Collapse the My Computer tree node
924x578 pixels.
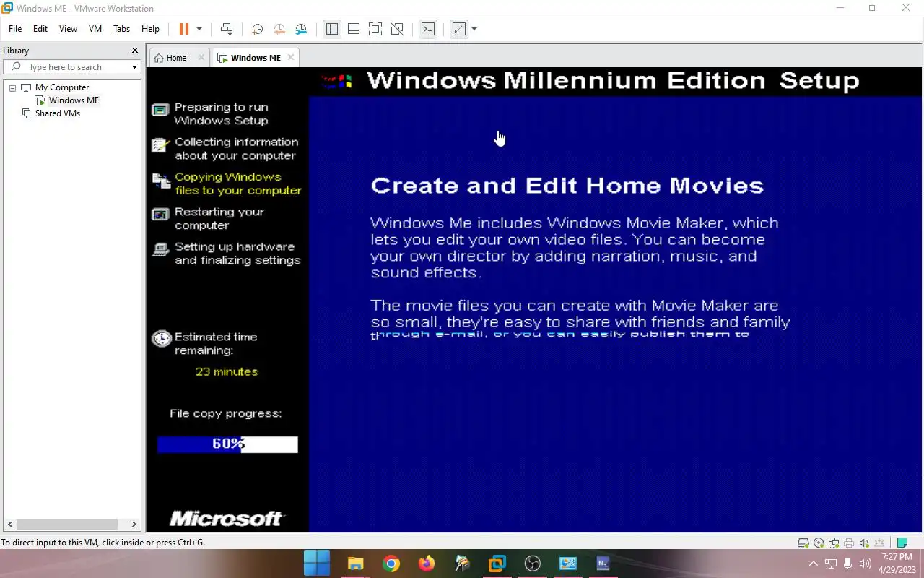click(x=12, y=87)
